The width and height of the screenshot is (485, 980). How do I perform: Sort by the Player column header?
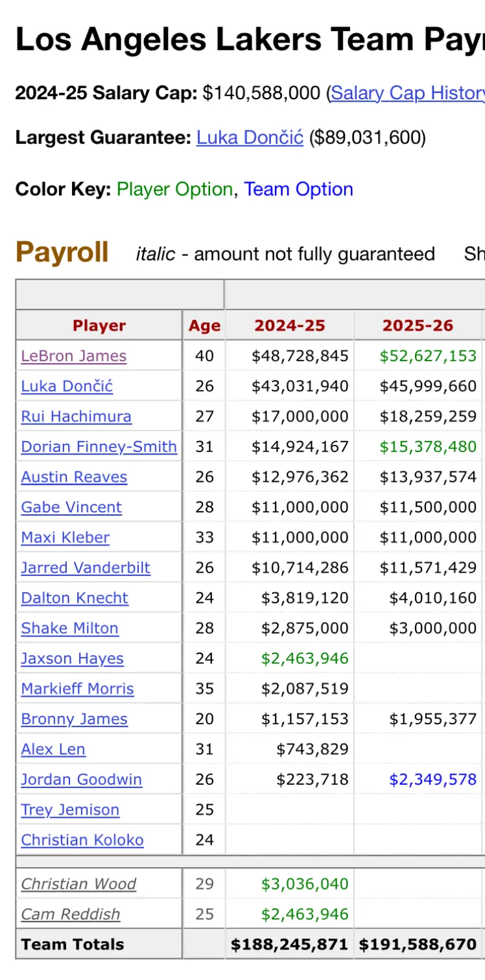(99, 326)
